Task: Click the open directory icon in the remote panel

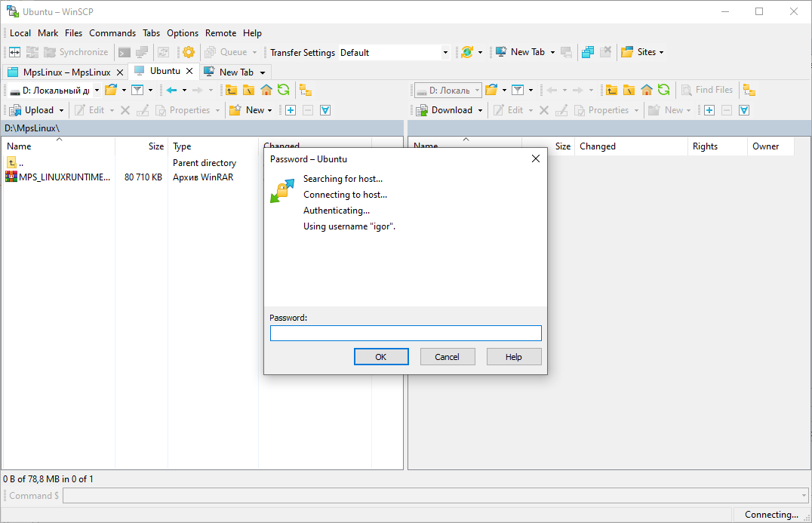Action: pyautogui.click(x=491, y=90)
